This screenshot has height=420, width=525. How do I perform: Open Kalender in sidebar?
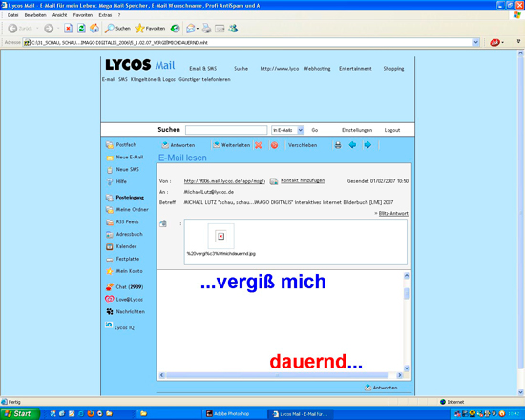click(x=121, y=246)
